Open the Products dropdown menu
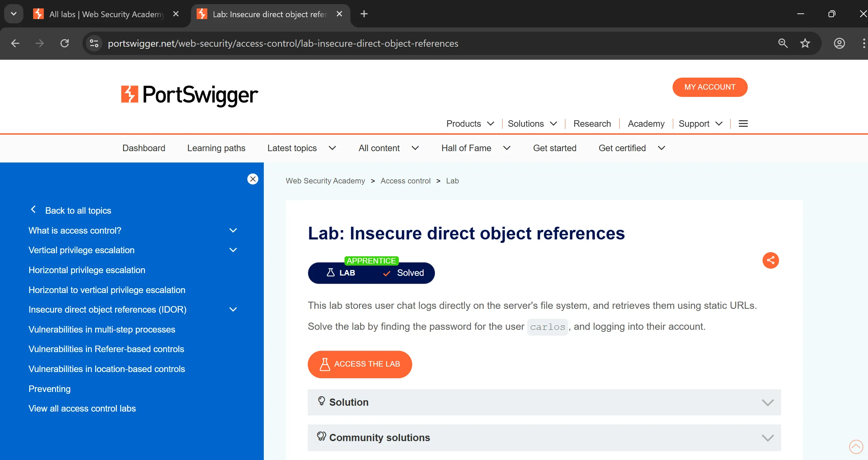Viewport: 868px width, 460px height. [470, 124]
